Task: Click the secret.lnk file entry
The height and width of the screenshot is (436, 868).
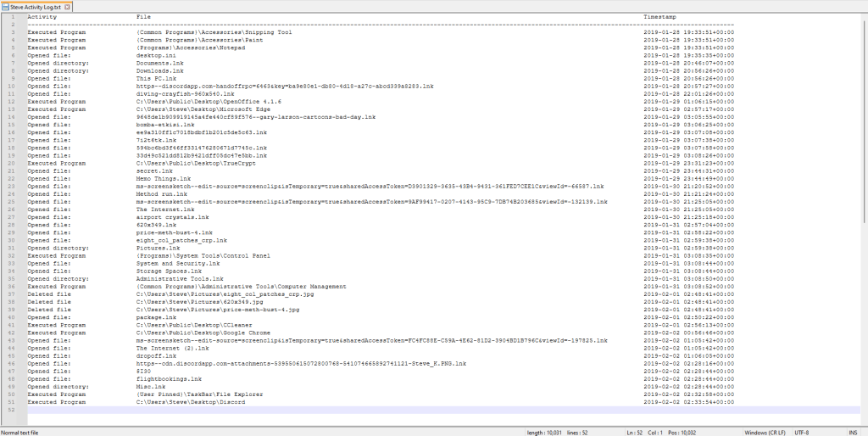Action: pyautogui.click(x=153, y=170)
